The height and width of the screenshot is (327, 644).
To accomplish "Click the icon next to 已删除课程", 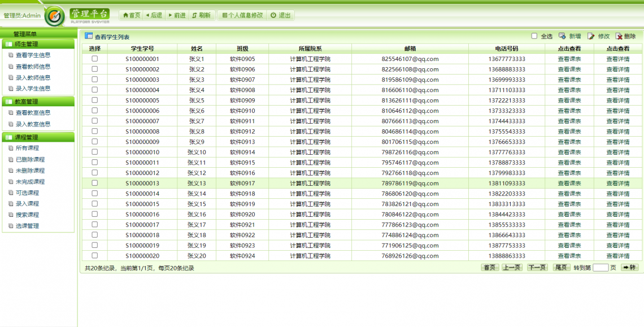I will pos(11,159).
